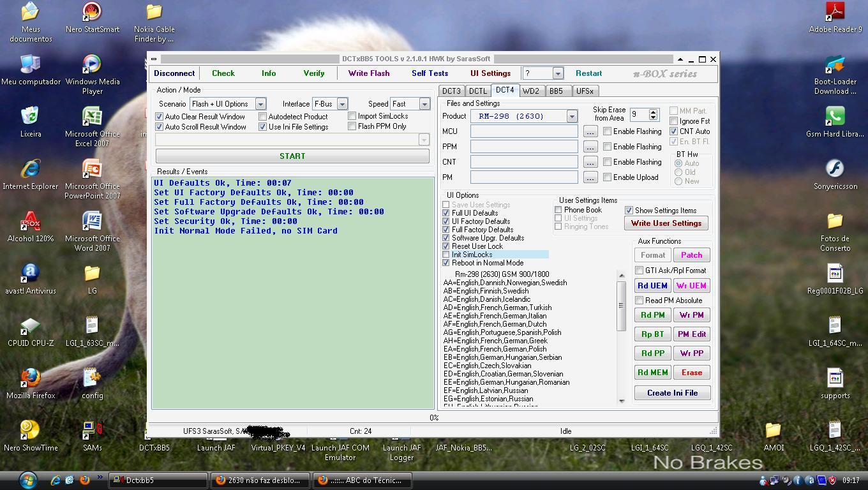Open the Scenario dropdown

tap(260, 104)
